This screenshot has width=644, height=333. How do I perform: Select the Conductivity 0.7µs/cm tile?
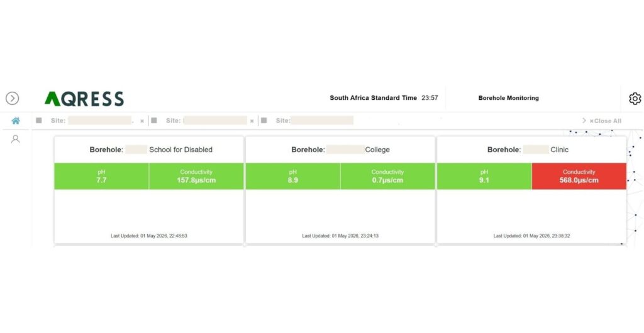[387, 177]
